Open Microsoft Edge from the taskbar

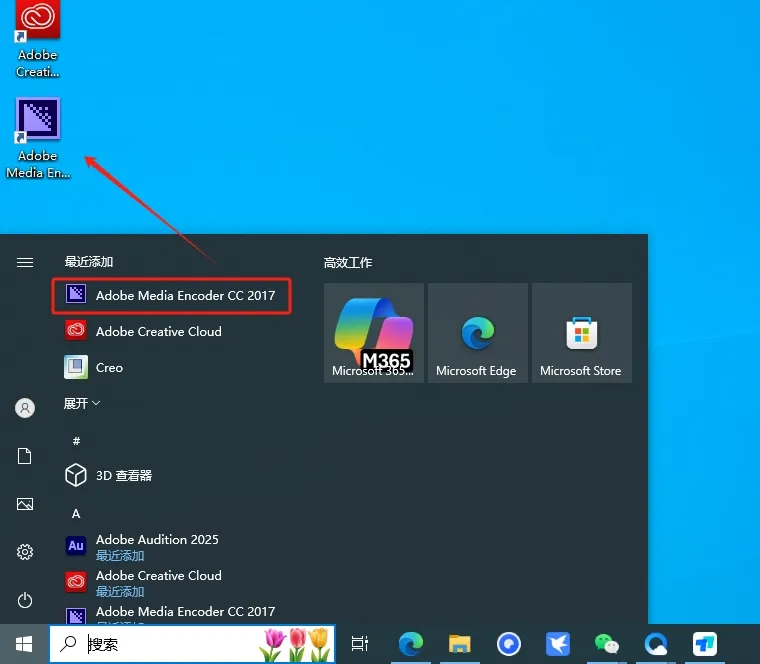pos(411,644)
